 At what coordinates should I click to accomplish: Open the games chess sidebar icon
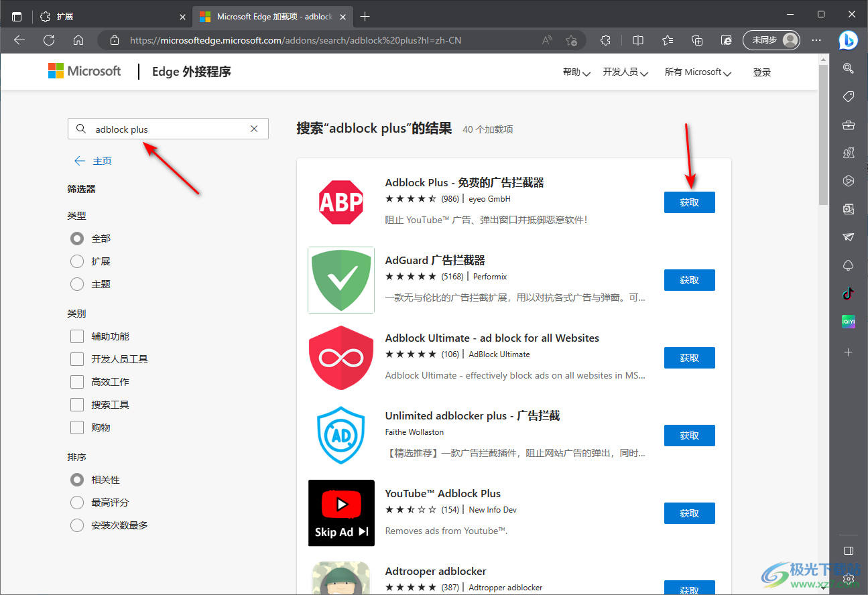point(848,153)
